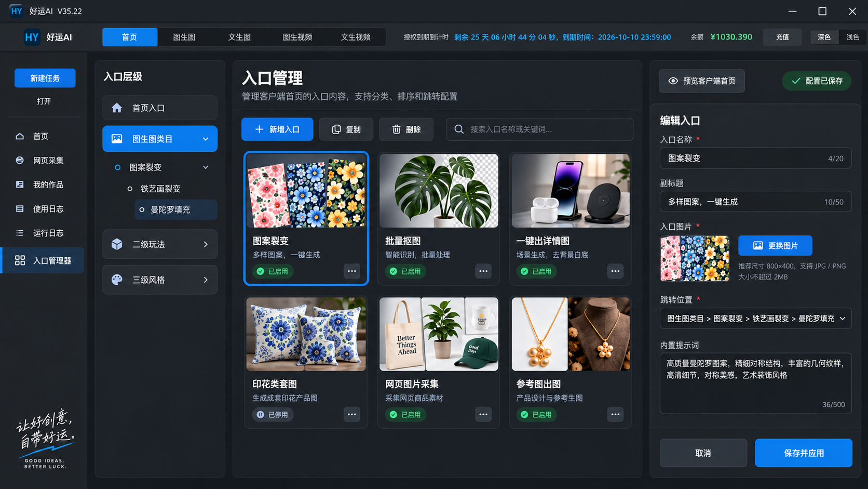Click the 首页 home icon in sidebar
Image resolution: width=868 pixels, height=489 pixels.
(20, 136)
